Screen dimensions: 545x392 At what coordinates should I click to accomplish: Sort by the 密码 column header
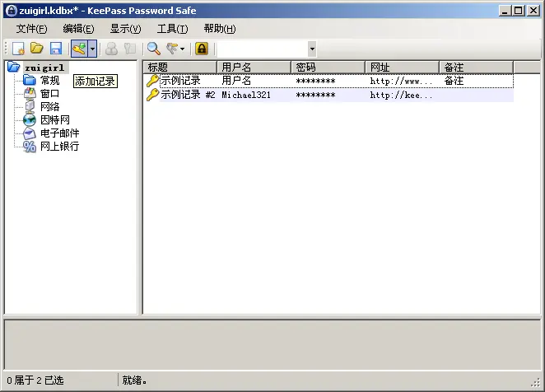point(328,68)
